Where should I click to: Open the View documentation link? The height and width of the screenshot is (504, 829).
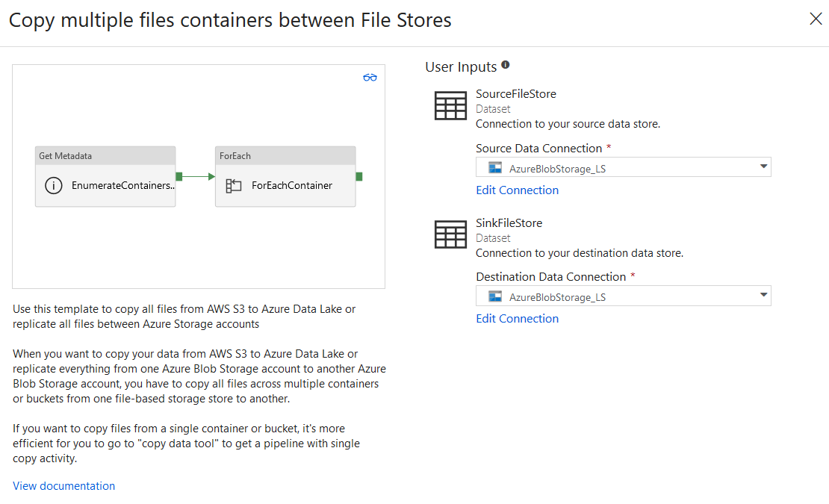point(64,486)
